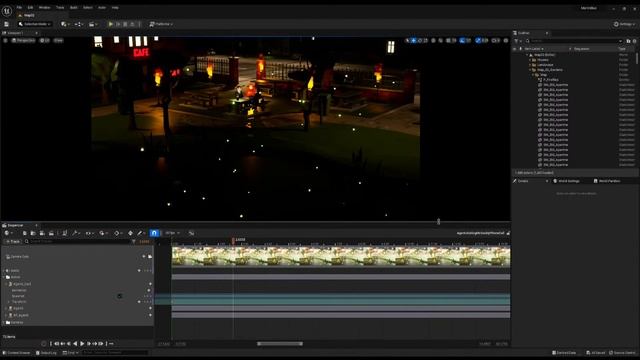Screen dimensions: 640x360
Task: Open the Build menu
Action: 73,7
